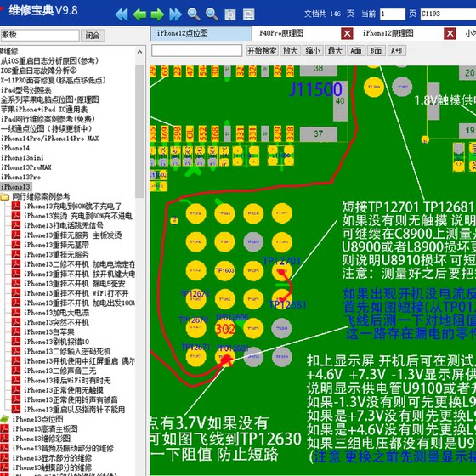
Task: Open PDF icon beside iPhone13高清主板图
Action: [4, 429]
